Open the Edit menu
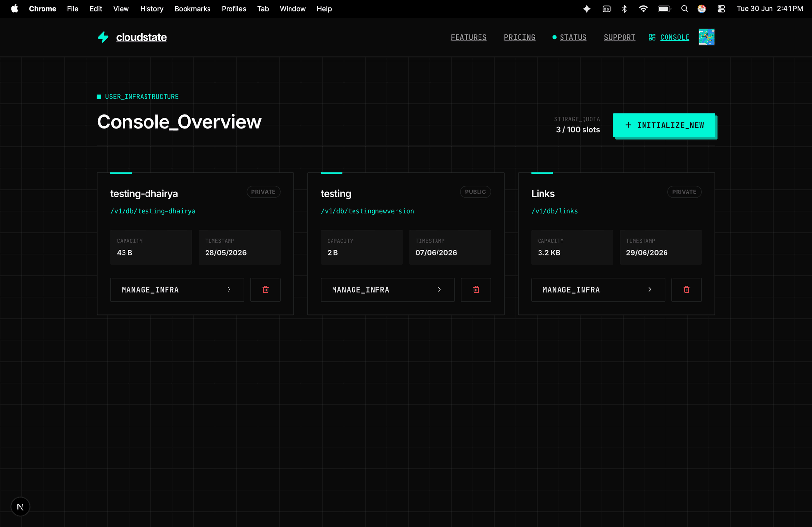Viewport: 812px width, 527px height. pos(96,9)
